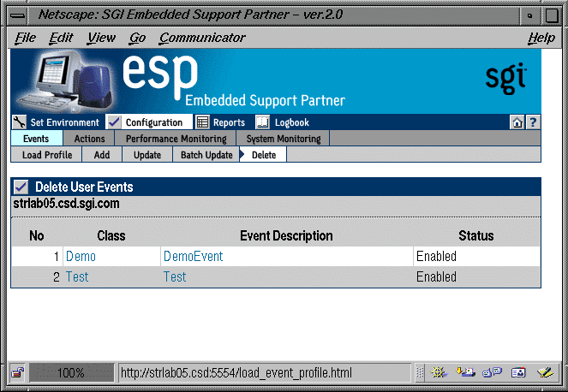Click the Class column header

point(111,235)
